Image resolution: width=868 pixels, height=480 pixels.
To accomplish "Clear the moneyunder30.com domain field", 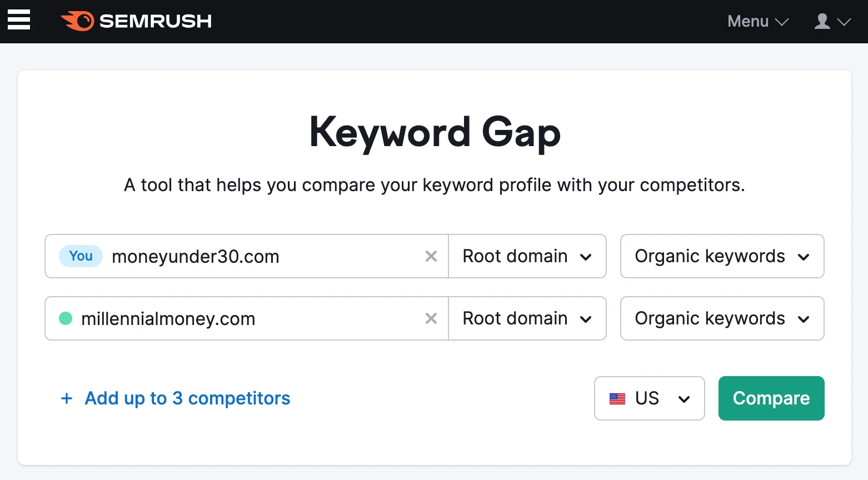I will click(431, 256).
